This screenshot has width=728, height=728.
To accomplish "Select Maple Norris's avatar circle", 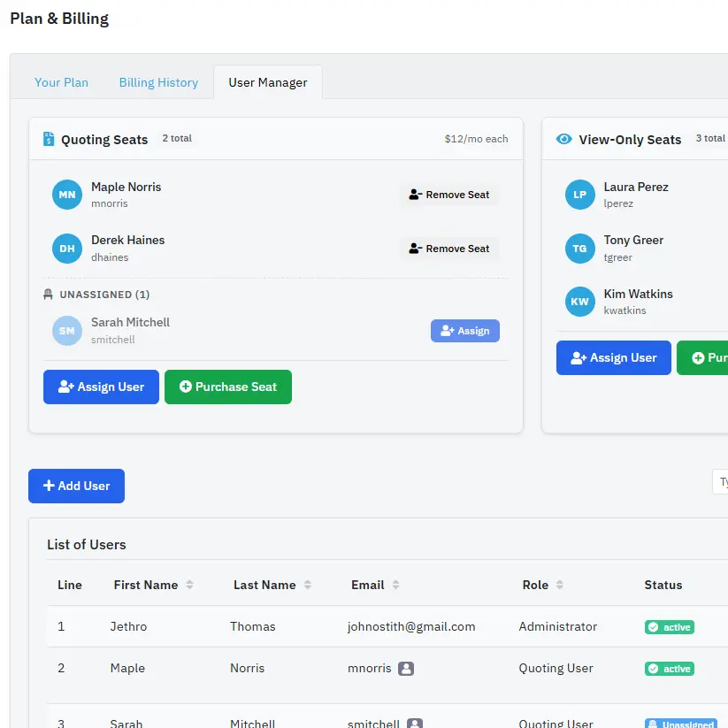I will pyautogui.click(x=66, y=195).
